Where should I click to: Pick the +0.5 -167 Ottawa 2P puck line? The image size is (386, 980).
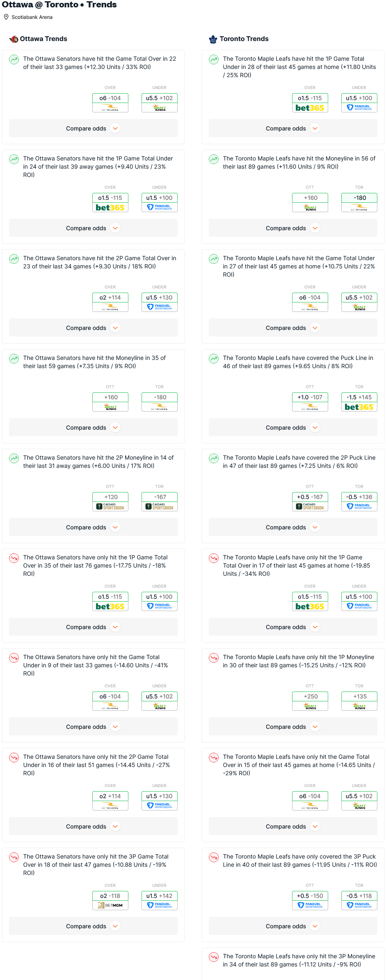point(310,497)
